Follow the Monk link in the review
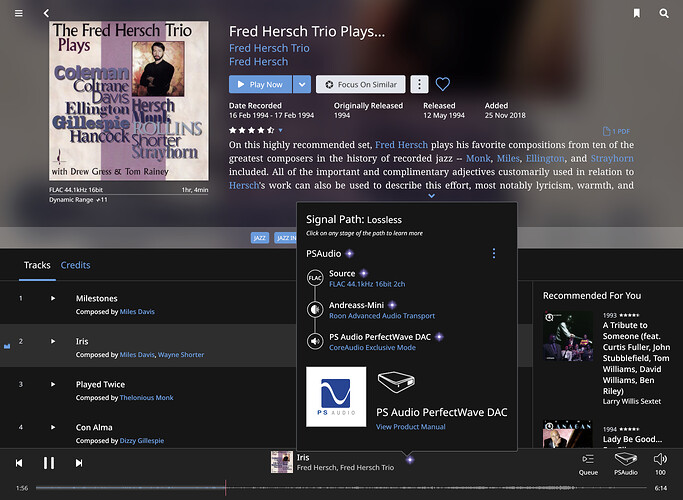 pyautogui.click(x=478, y=158)
